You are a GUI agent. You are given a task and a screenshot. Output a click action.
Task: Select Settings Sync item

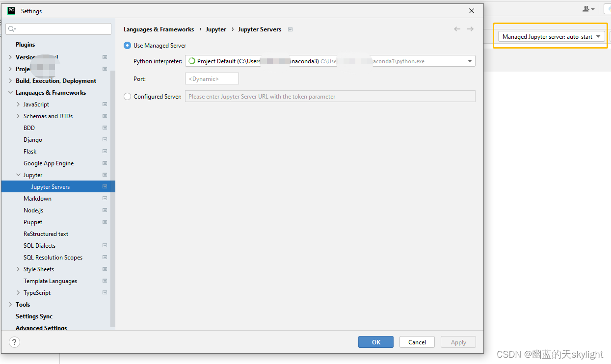pyautogui.click(x=34, y=316)
